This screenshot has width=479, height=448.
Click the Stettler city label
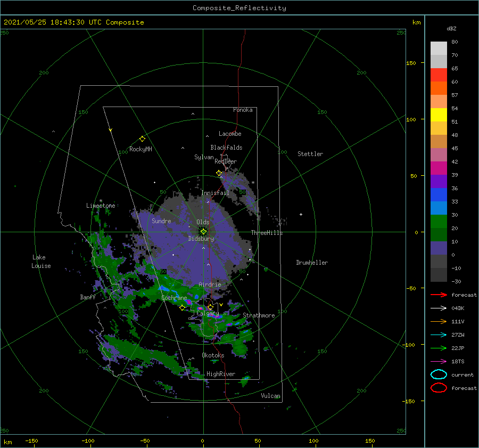310,154
